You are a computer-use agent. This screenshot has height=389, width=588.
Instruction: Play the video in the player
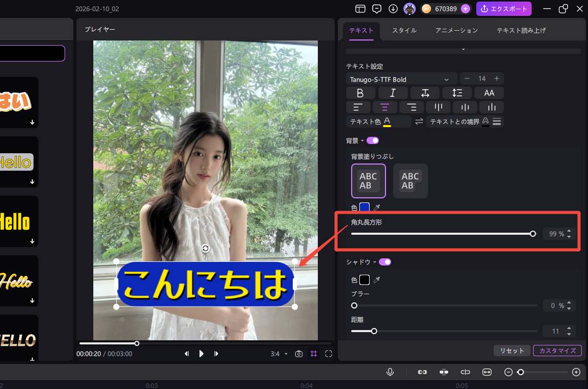(x=201, y=354)
